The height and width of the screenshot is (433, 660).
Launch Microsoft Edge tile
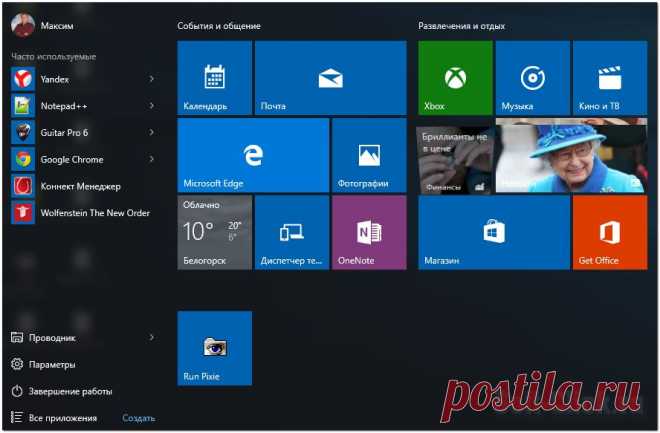point(253,154)
